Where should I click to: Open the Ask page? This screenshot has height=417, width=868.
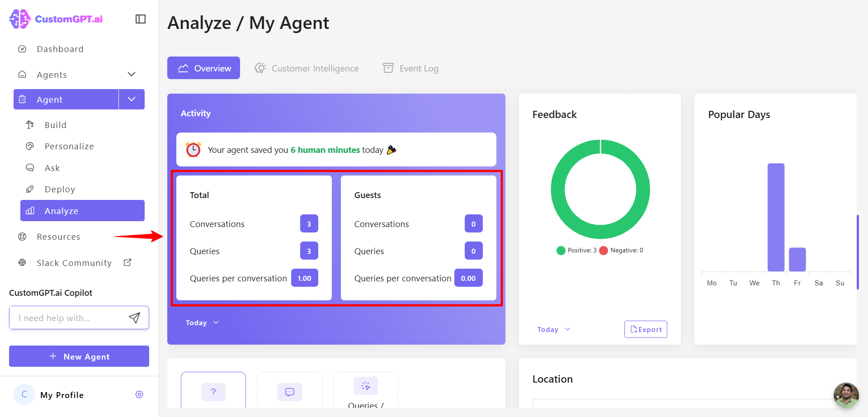coord(52,168)
